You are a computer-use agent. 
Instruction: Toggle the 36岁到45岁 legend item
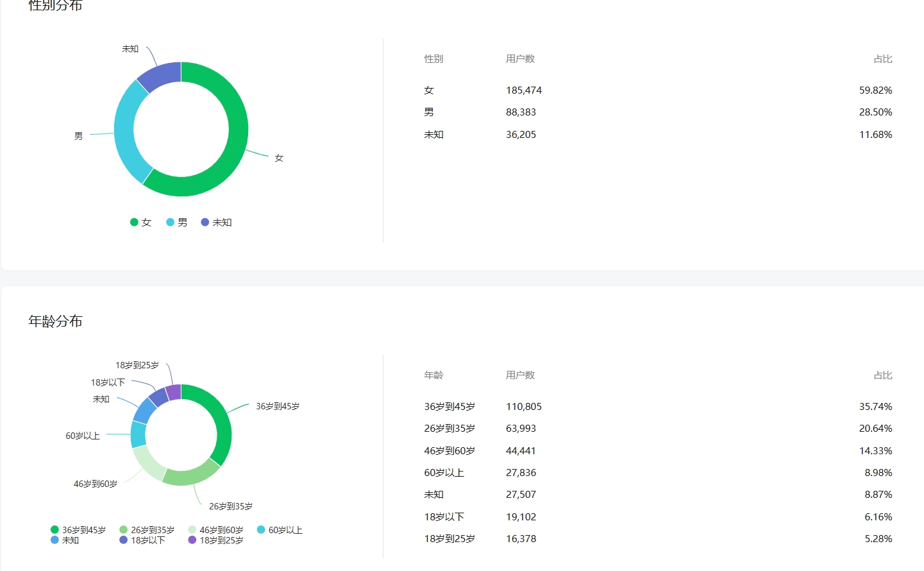pyautogui.click(x=78, y=530)
